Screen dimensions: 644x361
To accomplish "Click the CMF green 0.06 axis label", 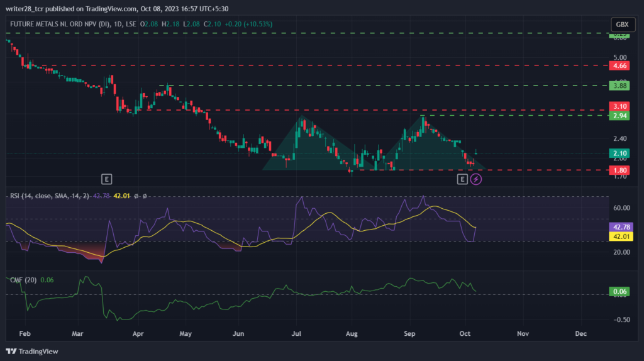I will click(619, 292).
